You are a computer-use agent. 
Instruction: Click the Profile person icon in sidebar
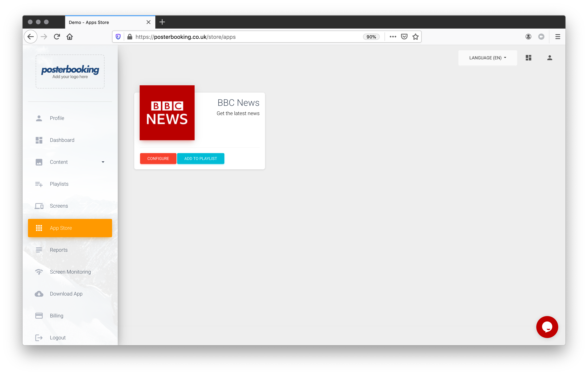coord(39,118)
